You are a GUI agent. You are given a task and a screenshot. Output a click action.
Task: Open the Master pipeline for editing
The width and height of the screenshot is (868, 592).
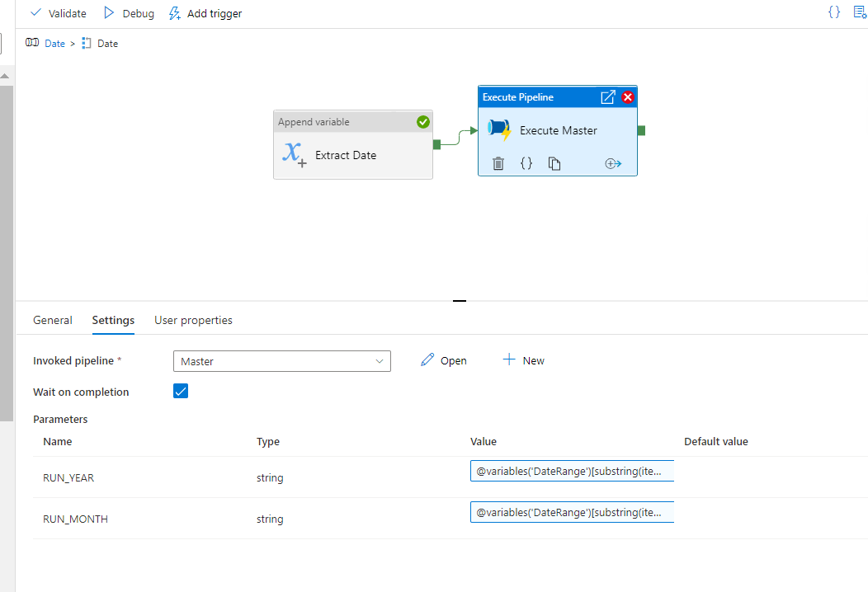click(443, 360)
